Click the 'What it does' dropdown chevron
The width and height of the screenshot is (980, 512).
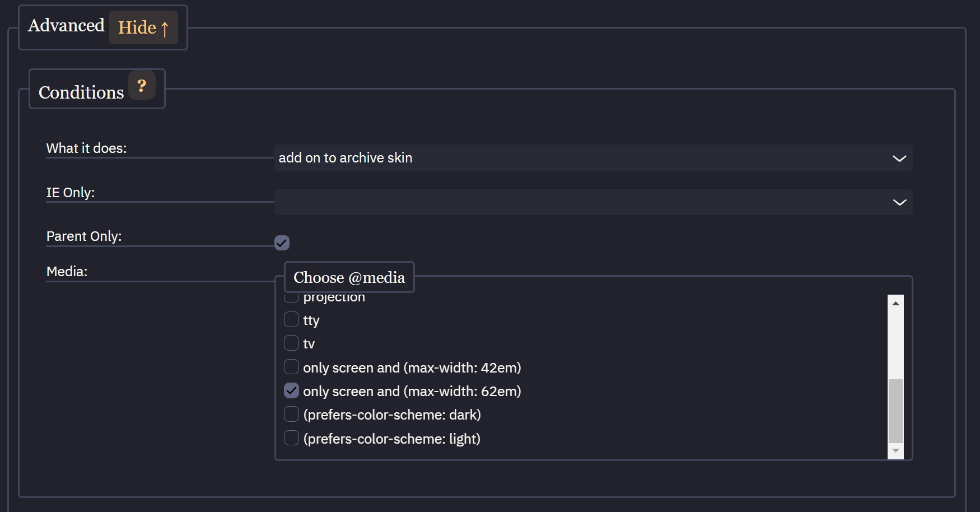coord(899,159)
